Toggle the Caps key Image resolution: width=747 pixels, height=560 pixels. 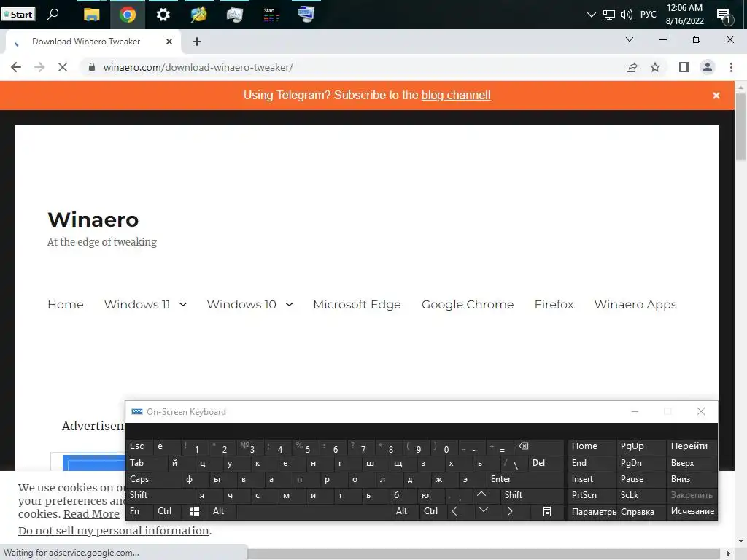click(153, 480)
